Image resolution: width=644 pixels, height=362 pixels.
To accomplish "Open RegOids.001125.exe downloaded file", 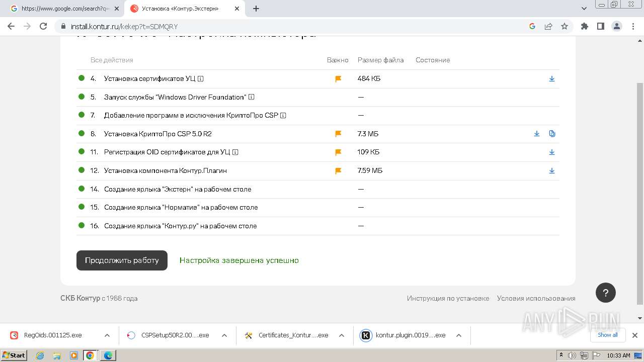I will (x=52, y=335).
